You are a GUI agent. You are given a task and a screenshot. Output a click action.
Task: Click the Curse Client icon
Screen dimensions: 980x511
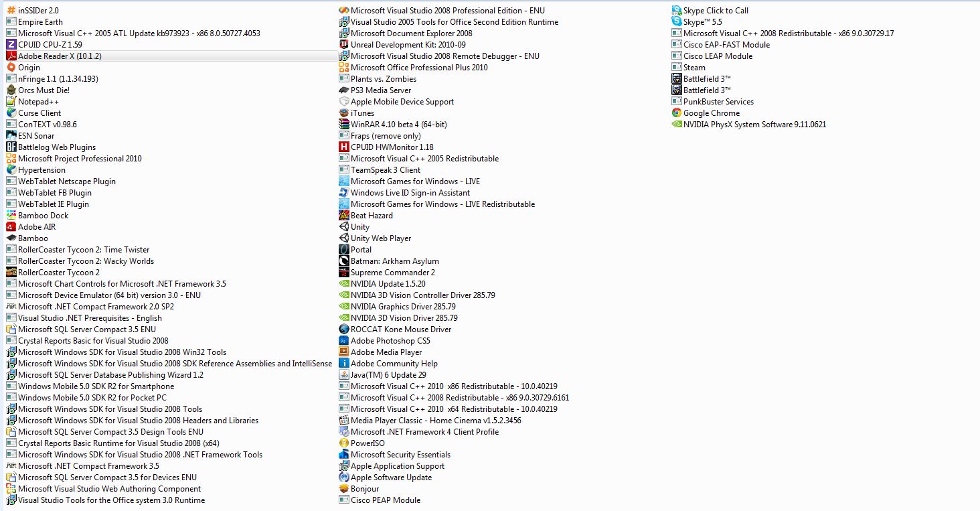click(x=11, y=113)
